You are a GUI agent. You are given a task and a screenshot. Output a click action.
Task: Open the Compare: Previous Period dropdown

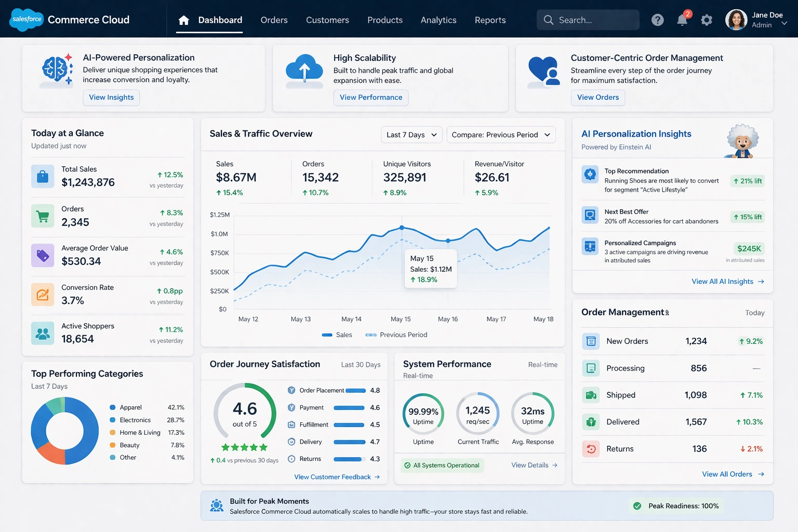point(500,135)
